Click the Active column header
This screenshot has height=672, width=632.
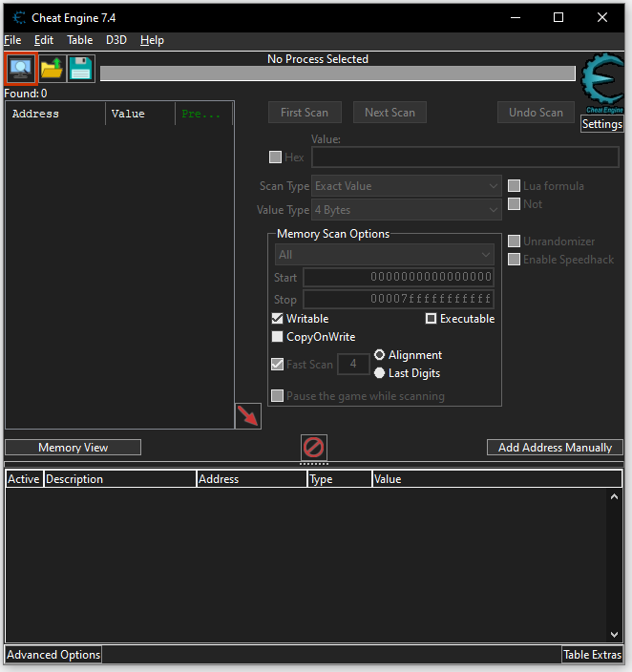(24, 479)
